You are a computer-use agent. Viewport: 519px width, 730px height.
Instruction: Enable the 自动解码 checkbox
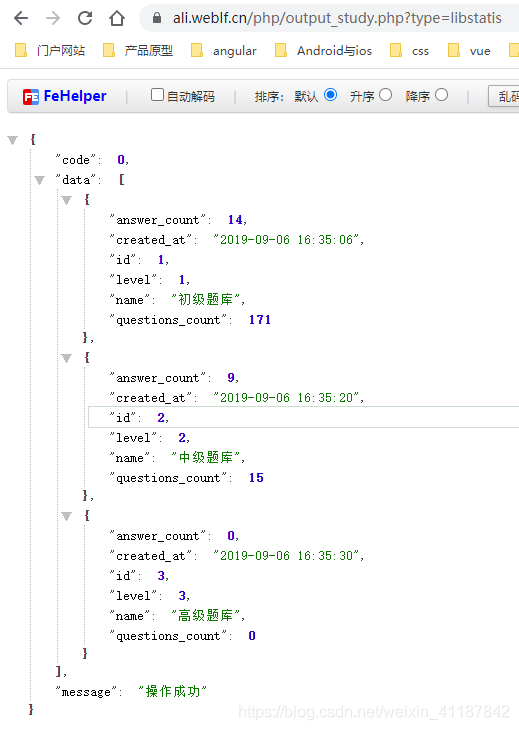[x=157, y=95]
